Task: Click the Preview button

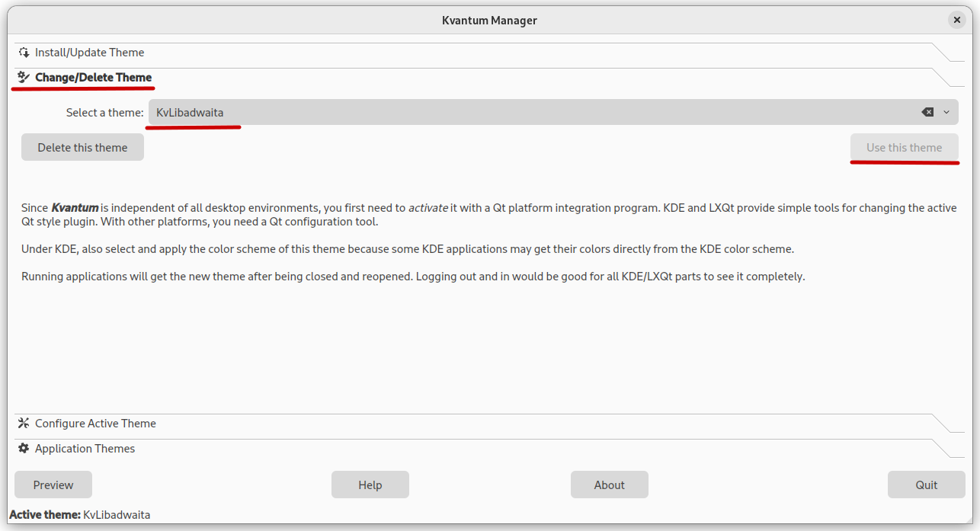Action: click(x=53, y=485)
